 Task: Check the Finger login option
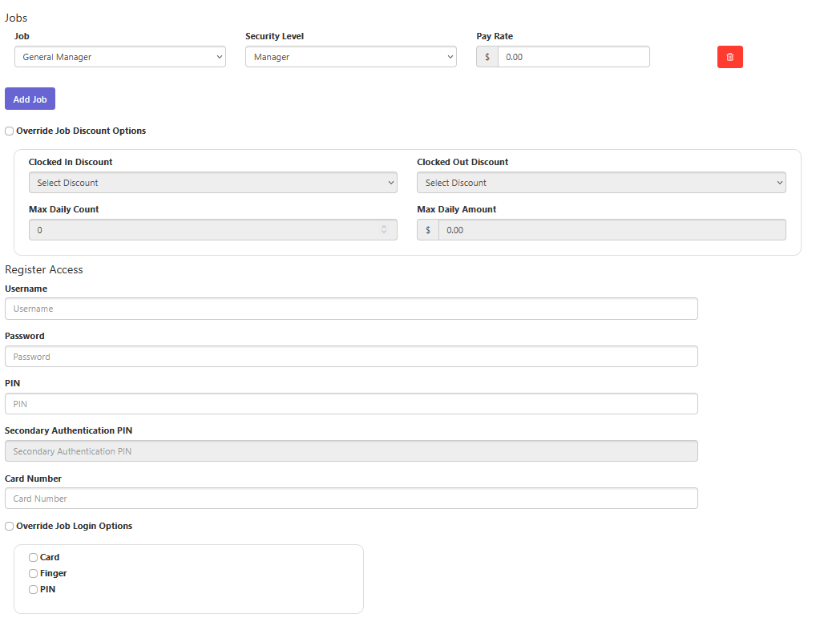click(33, 574)
